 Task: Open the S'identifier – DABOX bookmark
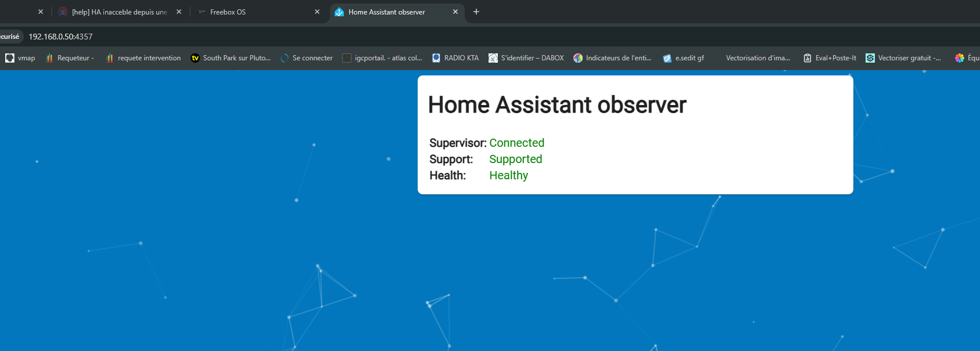pos(526,58)
